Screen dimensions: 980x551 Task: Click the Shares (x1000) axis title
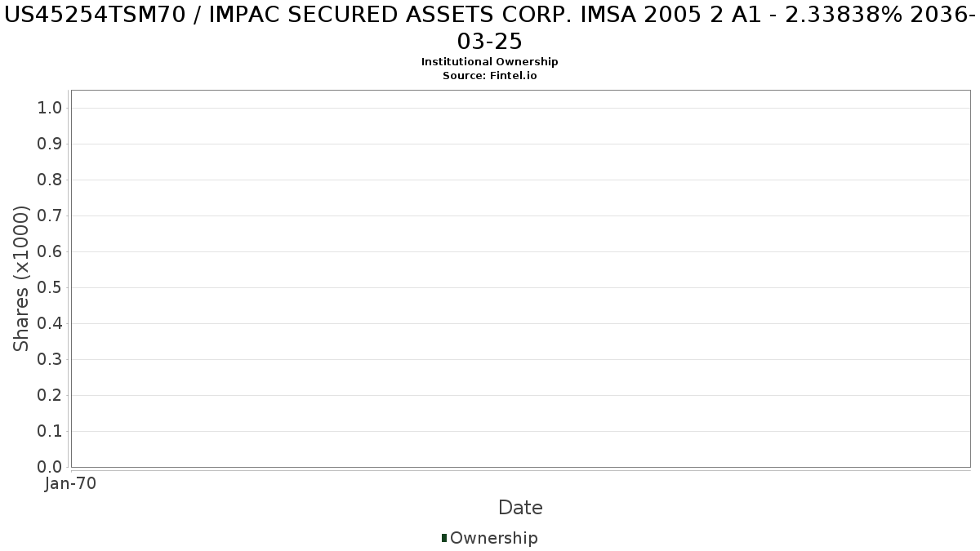[21, 279]
